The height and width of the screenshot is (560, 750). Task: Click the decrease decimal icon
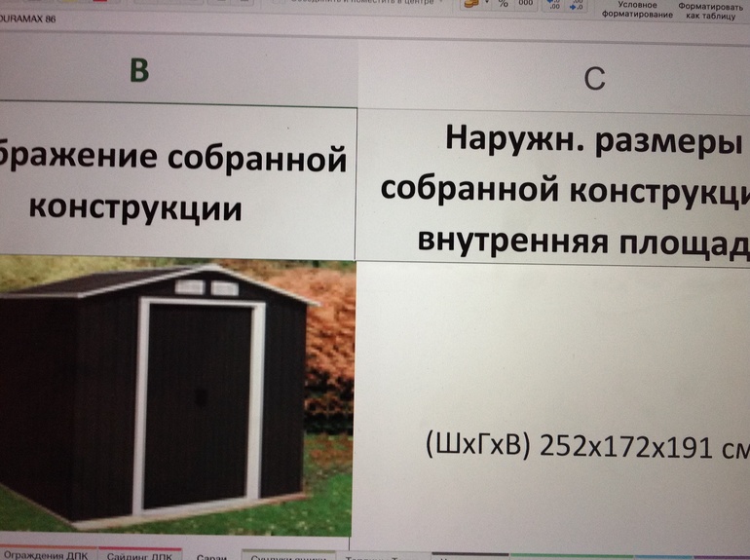[579, 5]
